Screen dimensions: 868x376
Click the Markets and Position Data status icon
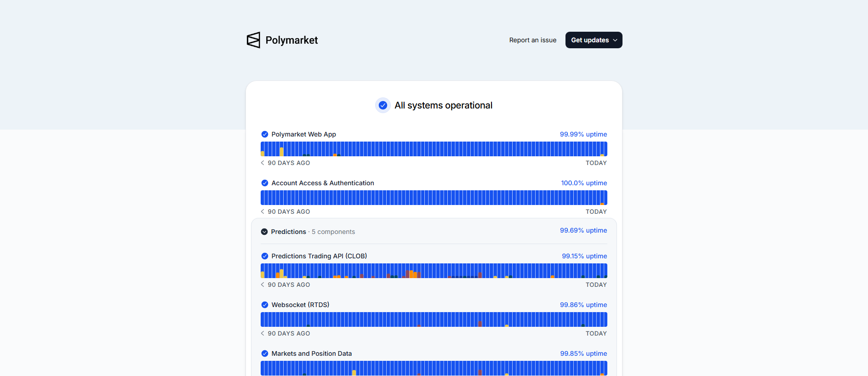265,353
